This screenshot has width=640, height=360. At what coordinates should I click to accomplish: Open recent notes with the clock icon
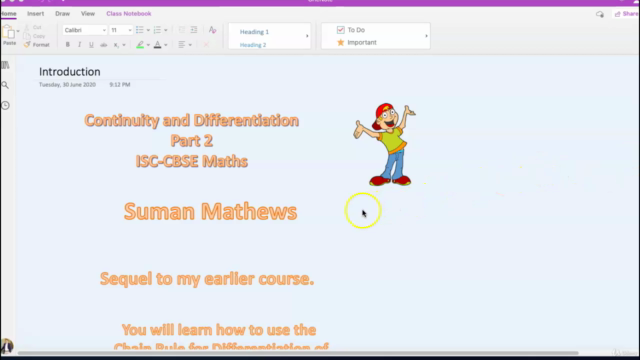tap(5, 105)
